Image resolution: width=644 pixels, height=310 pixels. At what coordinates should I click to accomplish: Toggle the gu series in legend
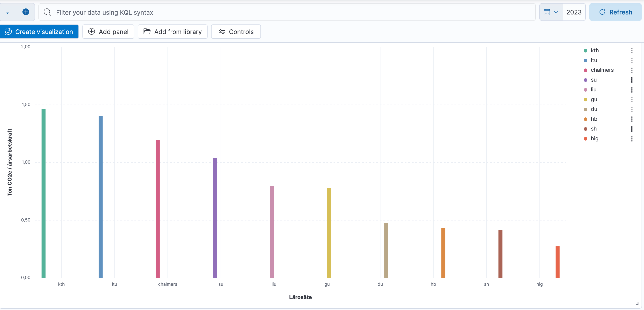(594, 99)
